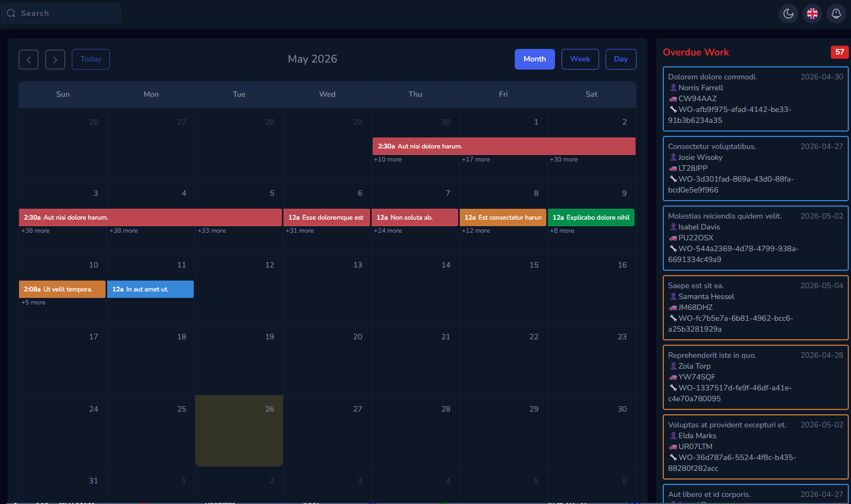
Task: Open the blue 'In aut amet ut.' event
Action: click(150, 289)
